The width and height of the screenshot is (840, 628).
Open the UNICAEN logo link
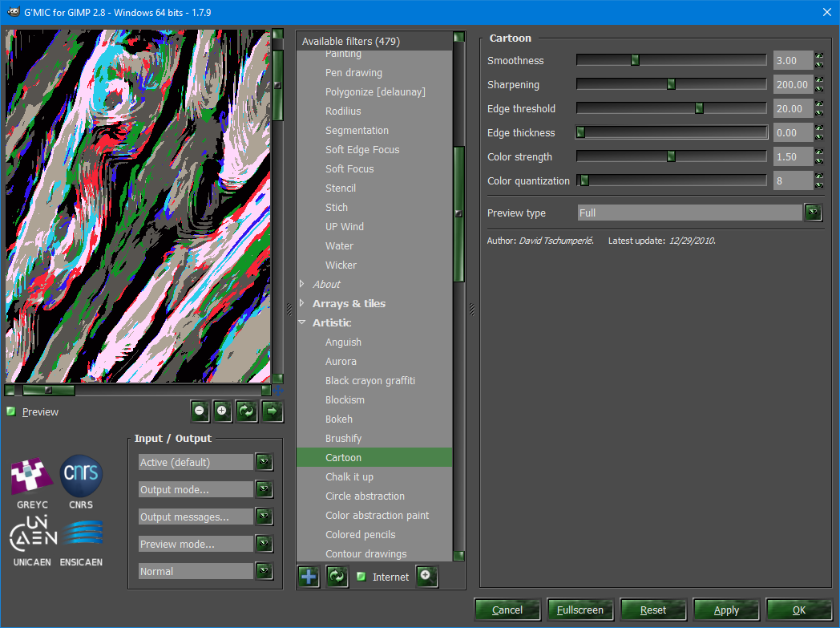(x=32, y=541)
